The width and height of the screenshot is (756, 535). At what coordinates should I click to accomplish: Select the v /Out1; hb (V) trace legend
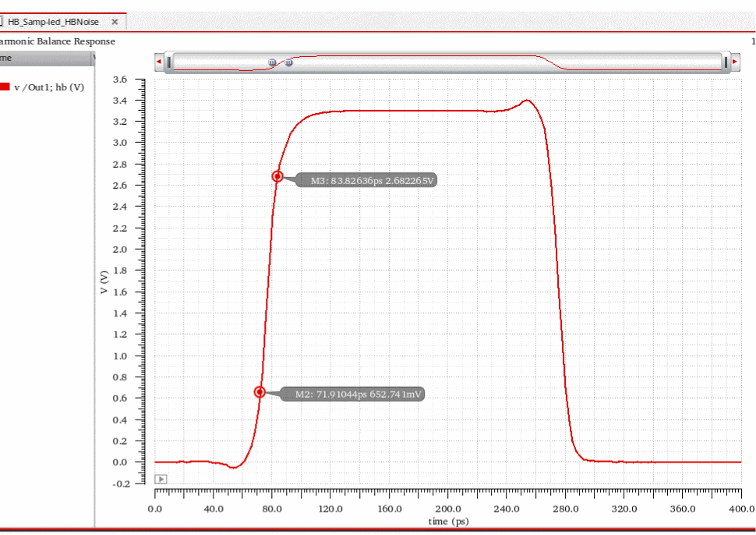[x=48, y=87]
